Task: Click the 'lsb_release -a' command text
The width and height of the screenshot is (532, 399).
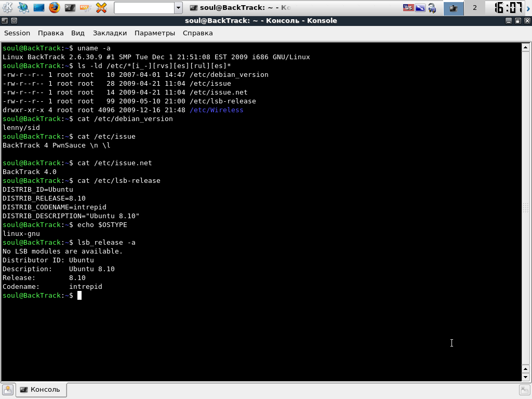Action: [x=107, y=242]
